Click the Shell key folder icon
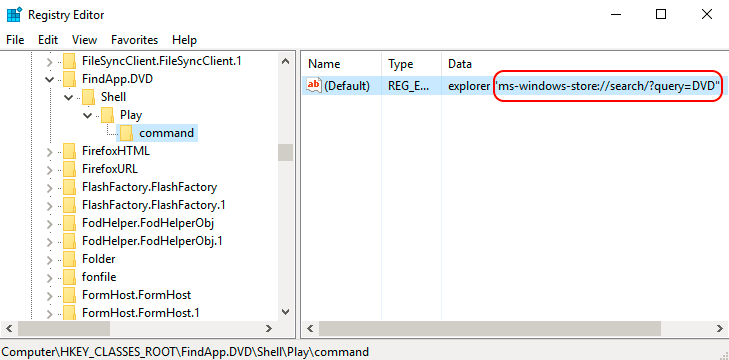The width and height of the screenshot is (729, 360). point(88,97)
